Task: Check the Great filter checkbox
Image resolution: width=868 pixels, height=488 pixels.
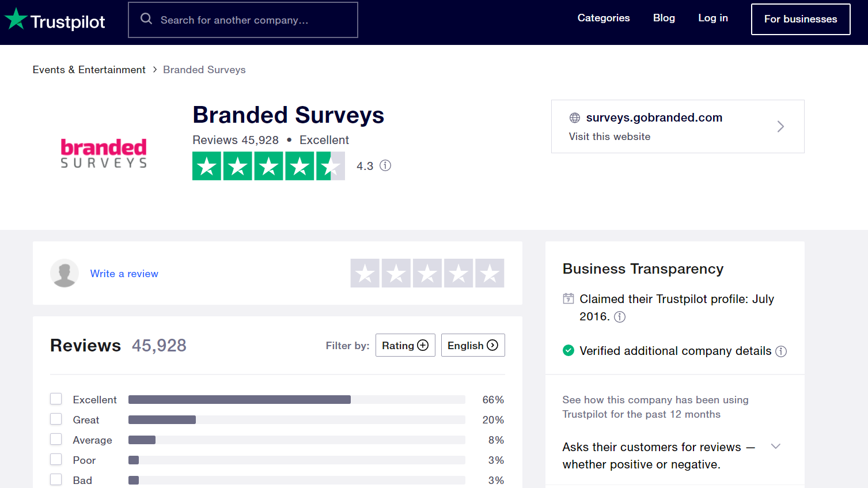Action: point(56,419)
